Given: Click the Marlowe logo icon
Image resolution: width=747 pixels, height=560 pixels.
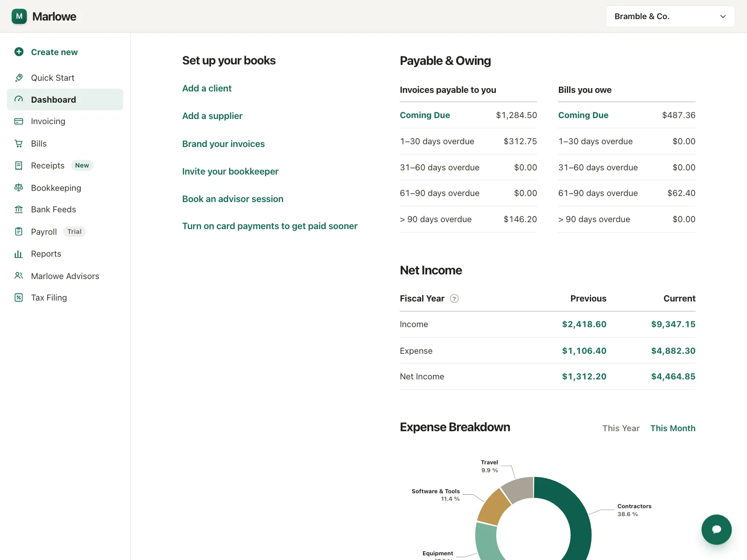Looking at the screenshot, I should pyautogui.click(x=19, y=16).
